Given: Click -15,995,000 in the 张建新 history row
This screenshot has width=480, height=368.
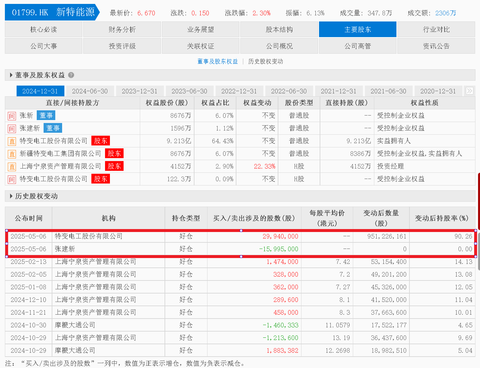Looking at the screenshot, I should pyautogui.click(x=279, y=249).
